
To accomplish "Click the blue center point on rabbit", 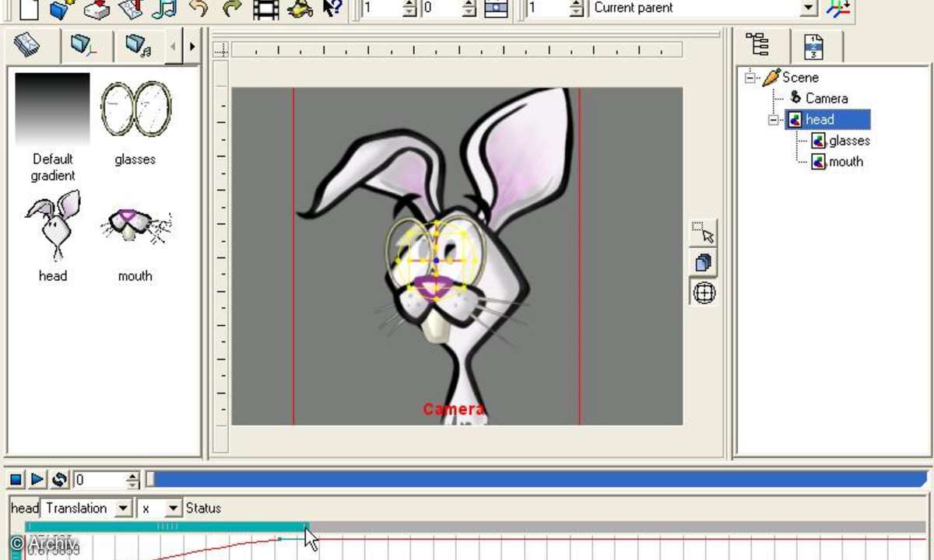I will (x=437, y=261).
